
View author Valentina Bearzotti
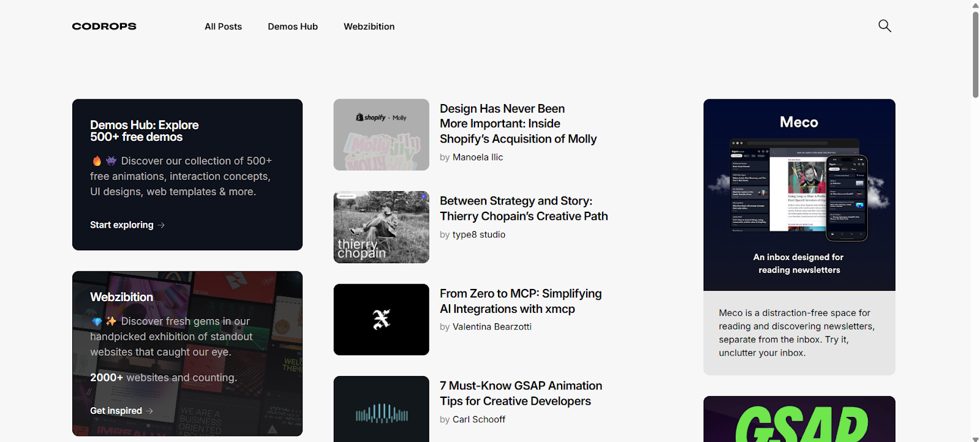coord(492,327)
